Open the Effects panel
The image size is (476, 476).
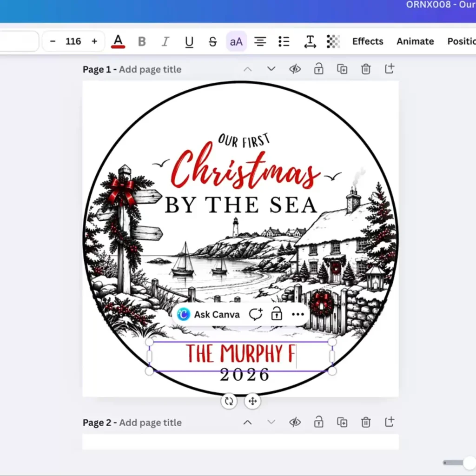pyautogui.click(x=368, y=41)
